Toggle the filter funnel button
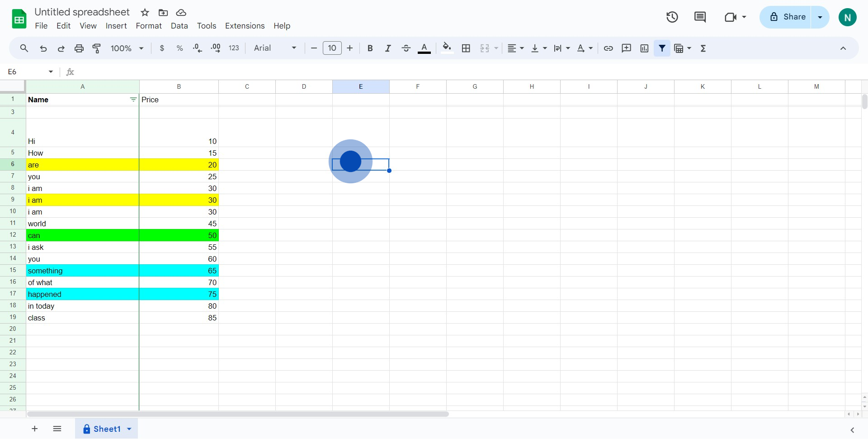868x439 pixels. click(662, 48)
